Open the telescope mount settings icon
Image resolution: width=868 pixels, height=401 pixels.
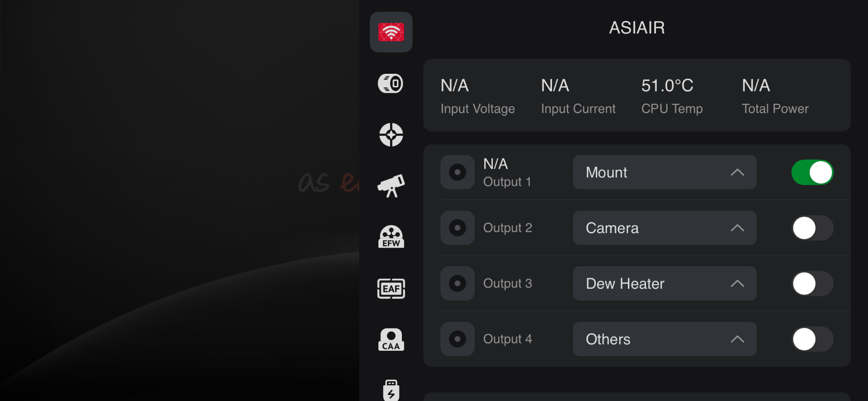coord(391,186)
